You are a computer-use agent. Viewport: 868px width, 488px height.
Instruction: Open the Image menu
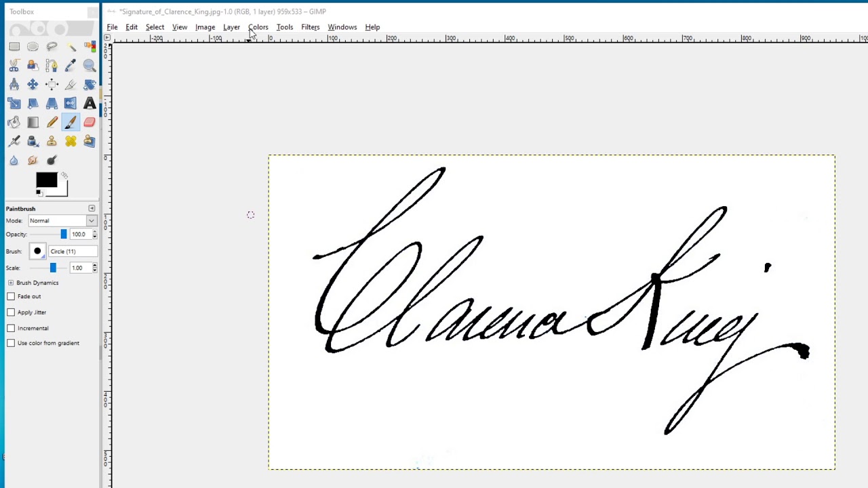(205, 27)
